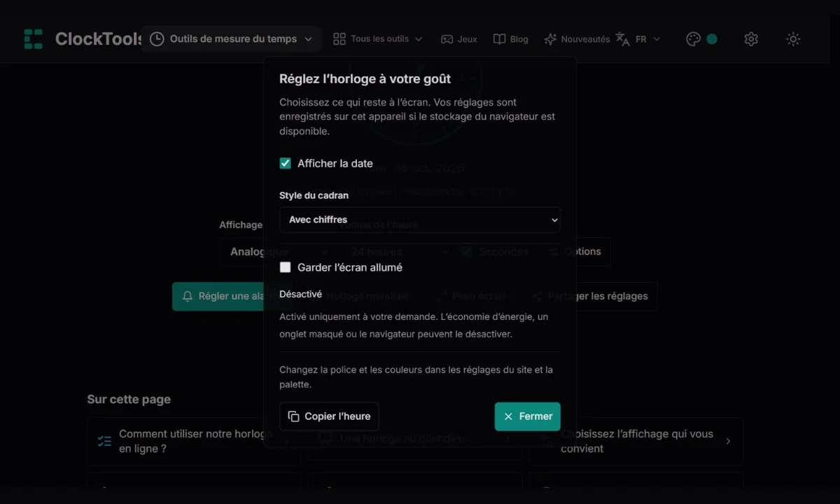
Task: Open the Comment utiliser notre horloge en ligne link
Action: [195, 442]
